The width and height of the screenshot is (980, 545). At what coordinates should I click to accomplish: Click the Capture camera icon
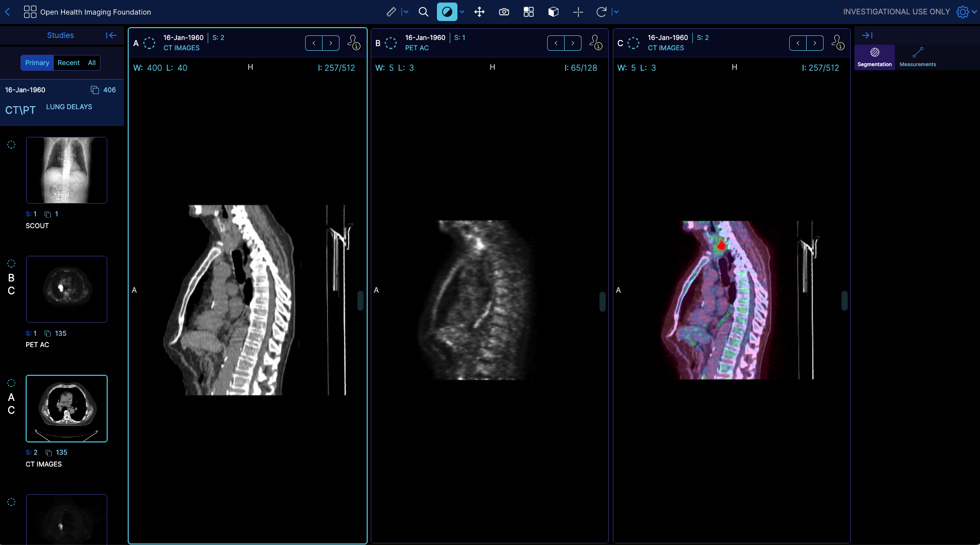coord(504,12)
